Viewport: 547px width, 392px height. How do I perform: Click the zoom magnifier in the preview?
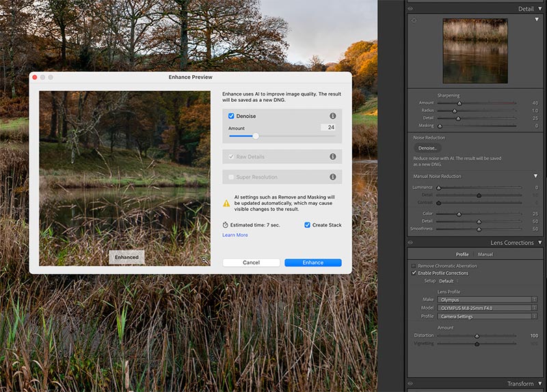[204, 260]
